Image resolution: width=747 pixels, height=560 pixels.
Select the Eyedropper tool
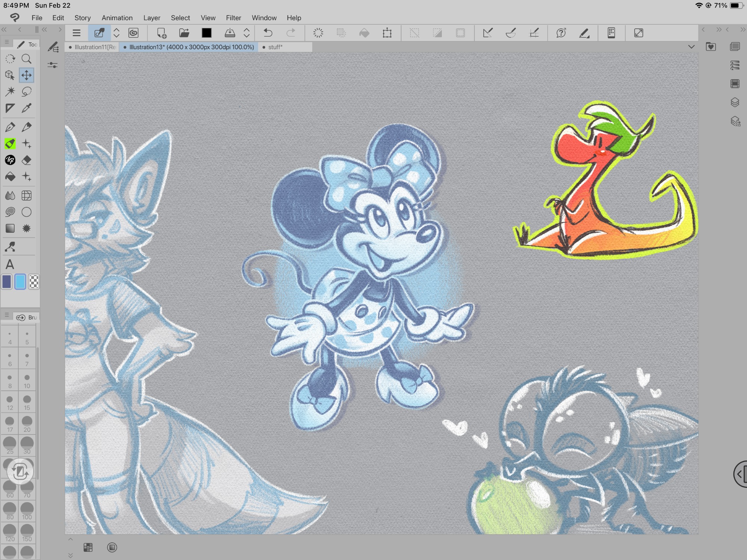click(27, 108)
